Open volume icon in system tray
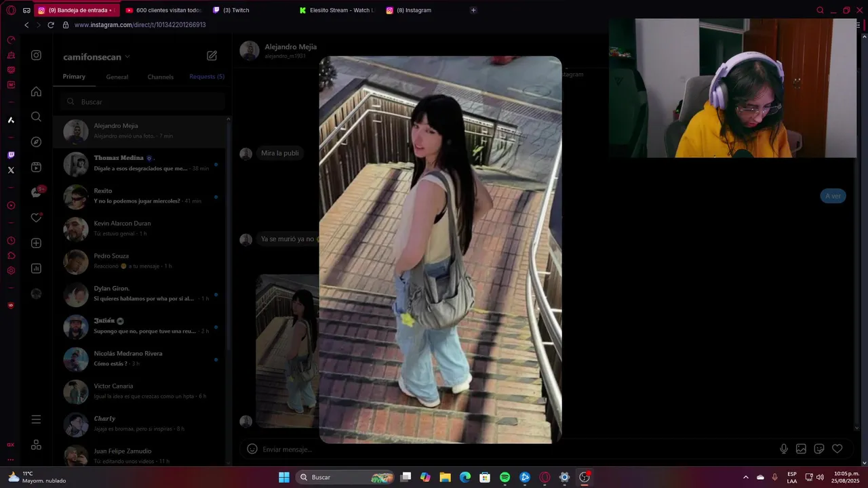The image size is (868, 488). tap(820, 477)
